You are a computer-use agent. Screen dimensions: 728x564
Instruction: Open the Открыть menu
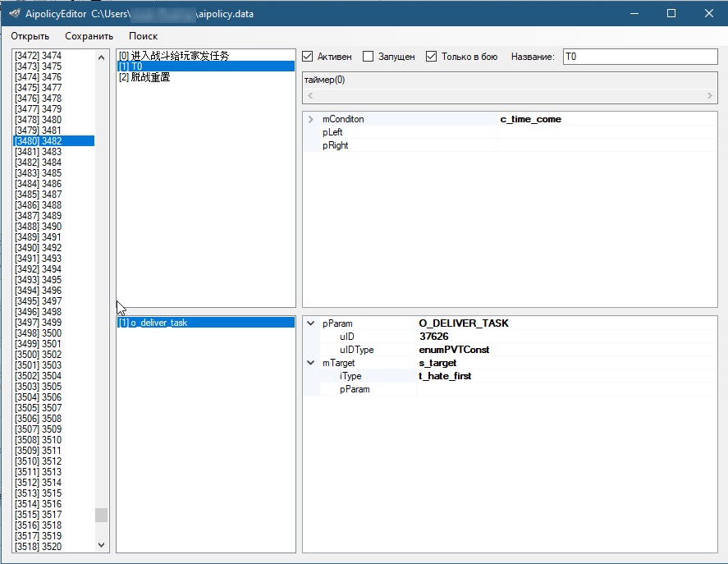point(30,36)
